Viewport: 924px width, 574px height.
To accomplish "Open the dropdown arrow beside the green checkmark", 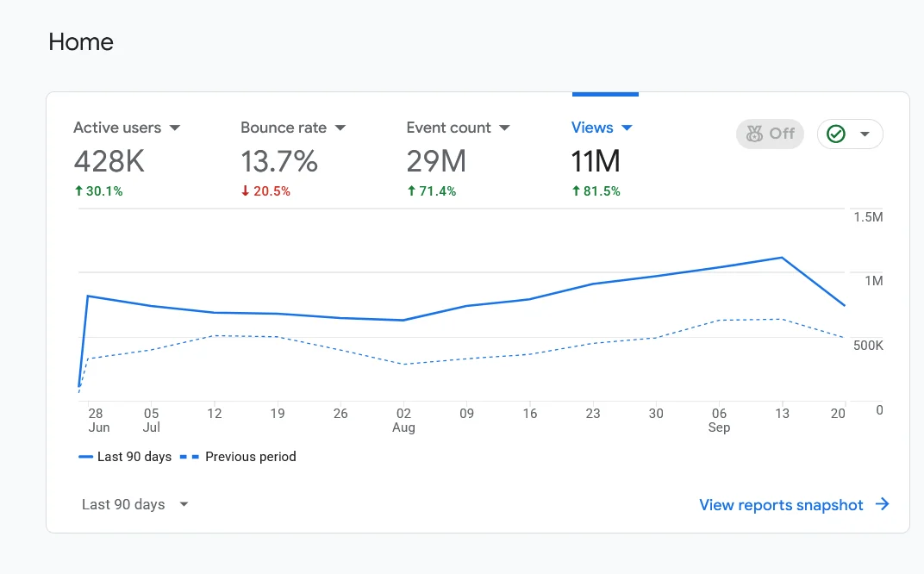I will coord(865,134).
